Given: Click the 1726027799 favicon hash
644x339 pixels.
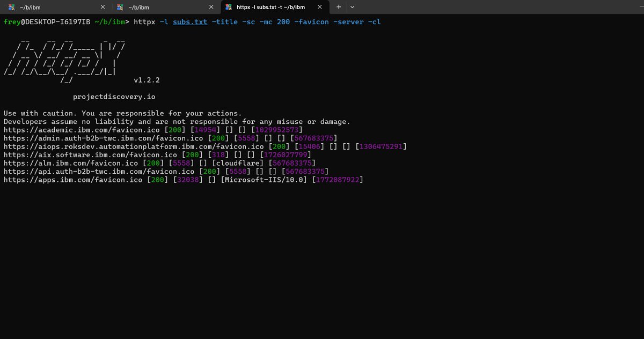Looking at the screenshot, I should (x=286, y=155).
